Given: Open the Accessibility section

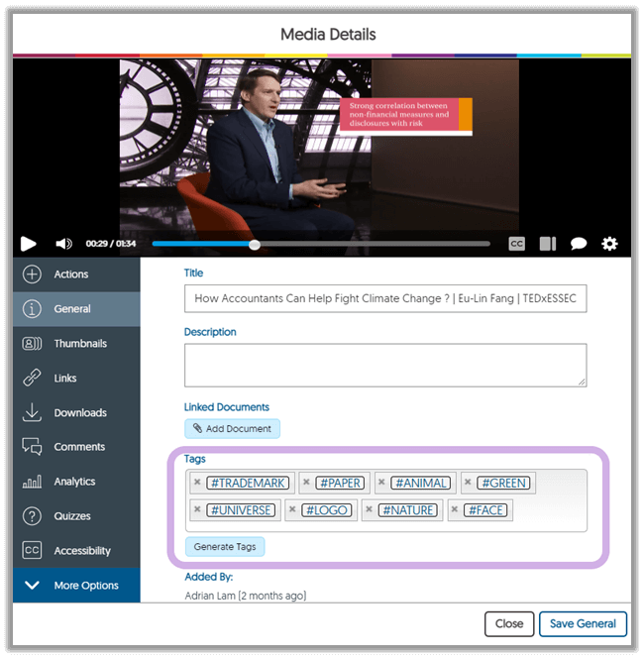Looking at the screenshot, I should [x=81, y=551].
